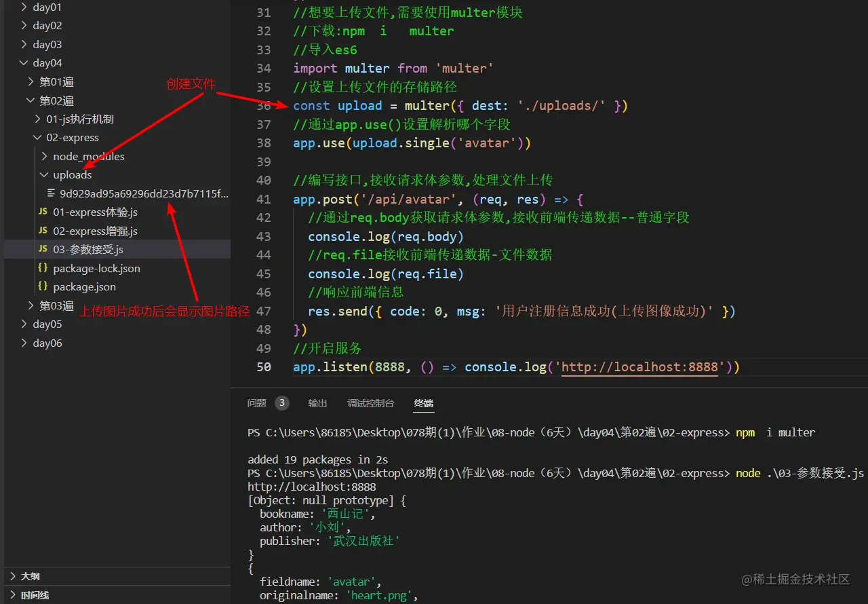Click terminal output http://localhost:8888
This screenshot has width=868, height=604.
point(311,487)
